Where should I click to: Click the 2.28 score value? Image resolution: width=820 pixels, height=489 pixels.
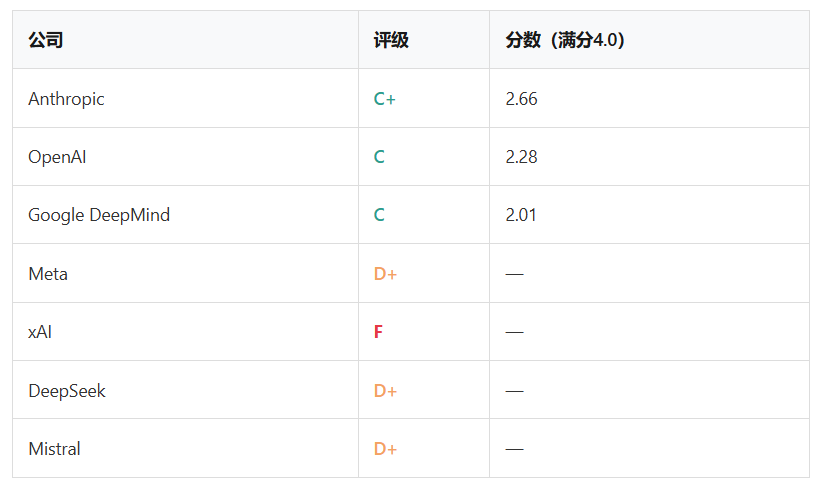pyautogui.click(x=521, y=157)
